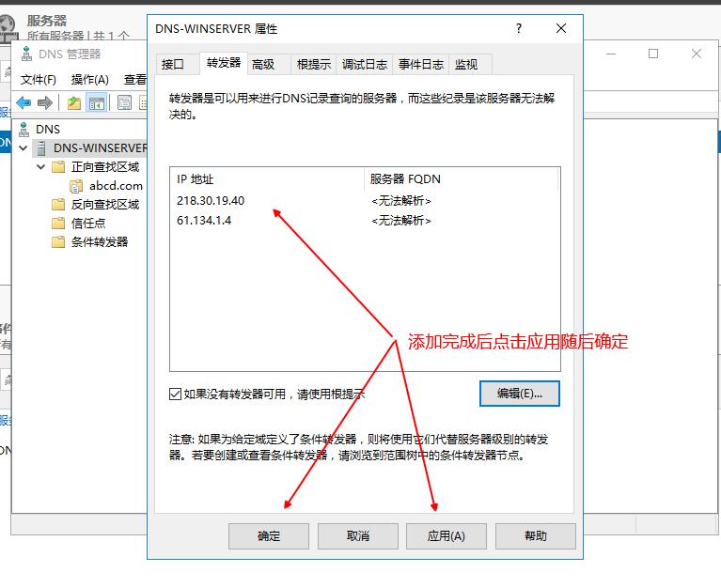Select 反向查找区域 tree item
This screenshot has width=721, height=588.
(105, 205)
